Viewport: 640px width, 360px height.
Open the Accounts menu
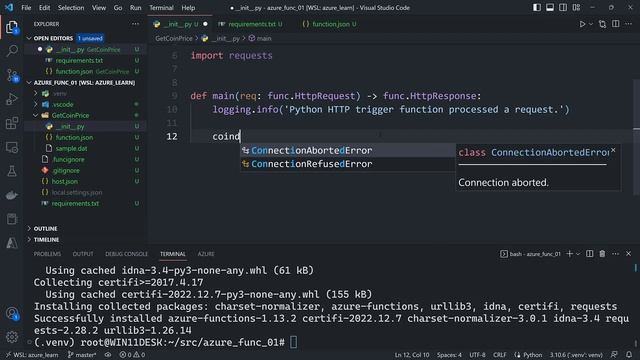coord(12,313)
